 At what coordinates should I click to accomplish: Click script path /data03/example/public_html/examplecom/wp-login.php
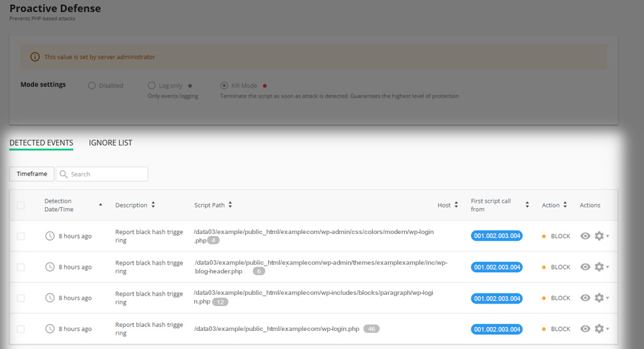click(277, 329)
